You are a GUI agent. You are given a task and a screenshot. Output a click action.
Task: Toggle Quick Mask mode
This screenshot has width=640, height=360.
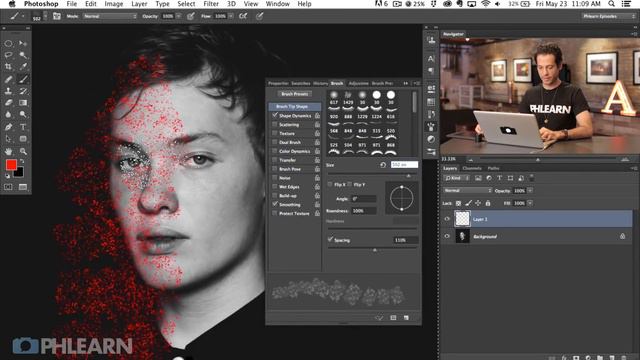click(8, 187)
